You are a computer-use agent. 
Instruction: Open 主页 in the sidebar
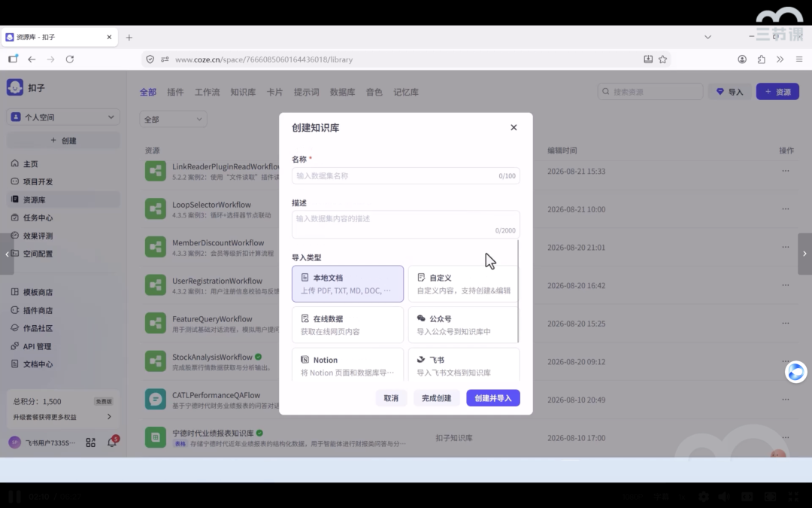click(62, 164)
